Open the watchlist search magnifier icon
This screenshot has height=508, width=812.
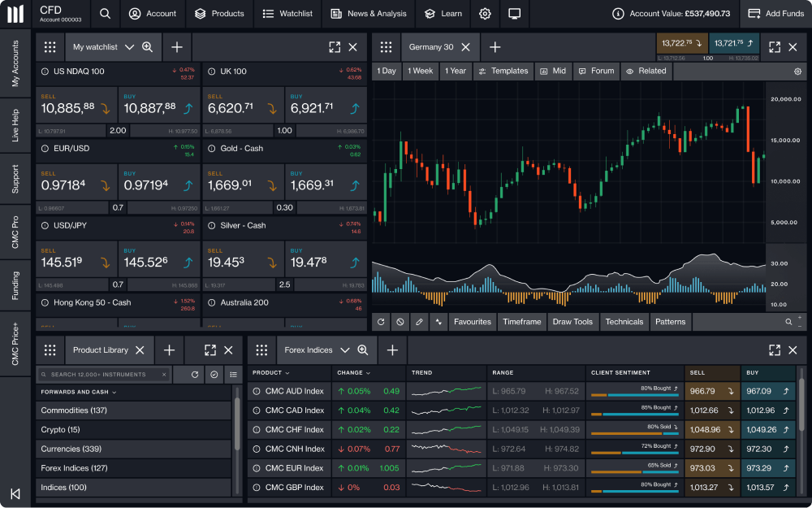146,47
